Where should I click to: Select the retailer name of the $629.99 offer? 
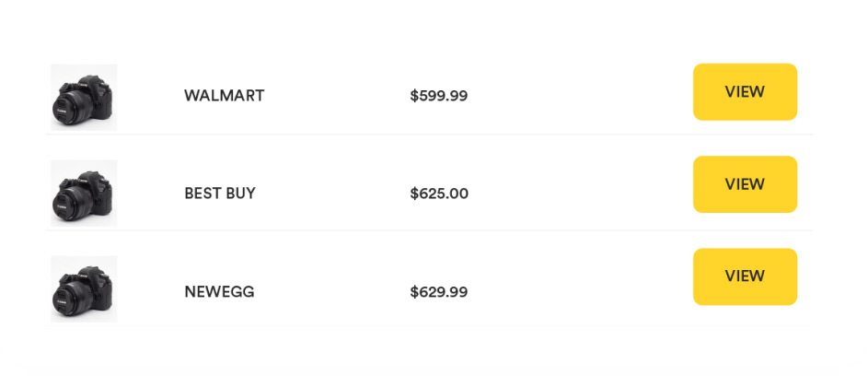[219, 292]
